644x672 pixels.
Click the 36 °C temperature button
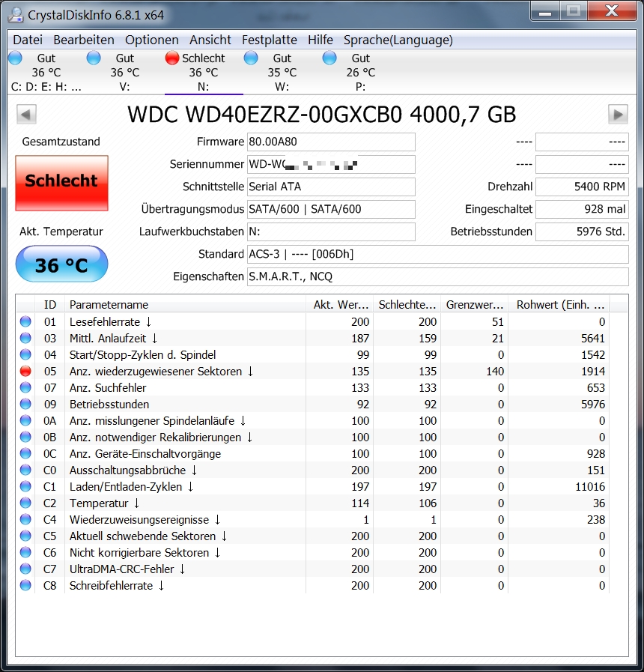[x=61, y=264]
